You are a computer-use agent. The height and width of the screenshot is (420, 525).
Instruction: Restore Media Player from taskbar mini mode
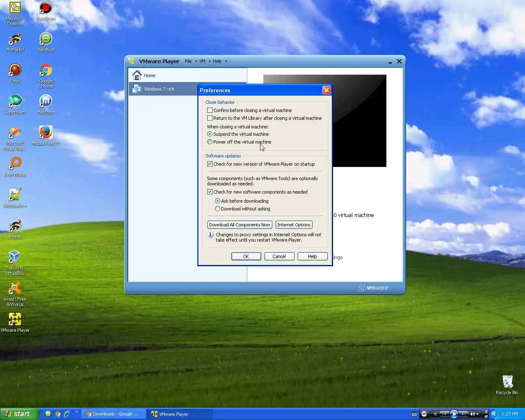(486, 416)
